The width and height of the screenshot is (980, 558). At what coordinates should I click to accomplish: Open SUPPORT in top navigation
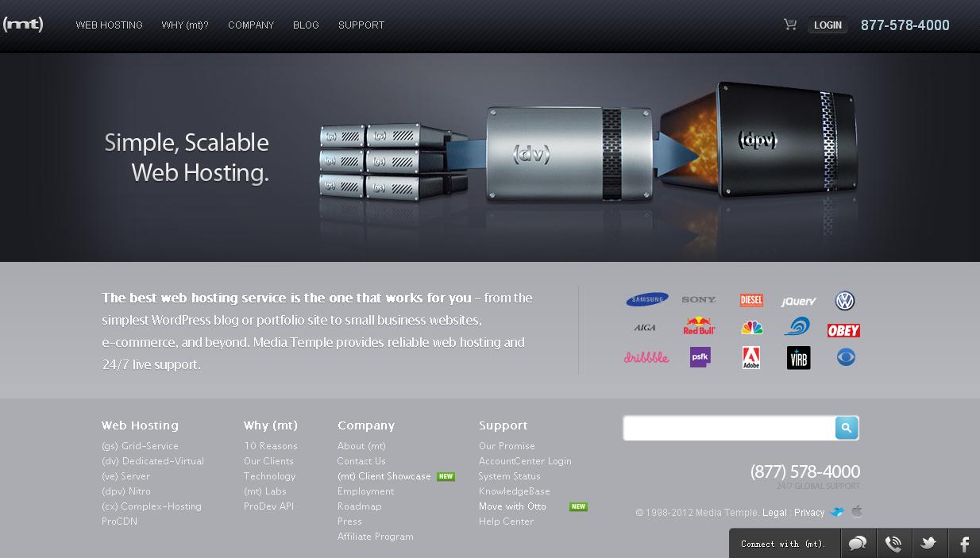click(x=361, y=25)
